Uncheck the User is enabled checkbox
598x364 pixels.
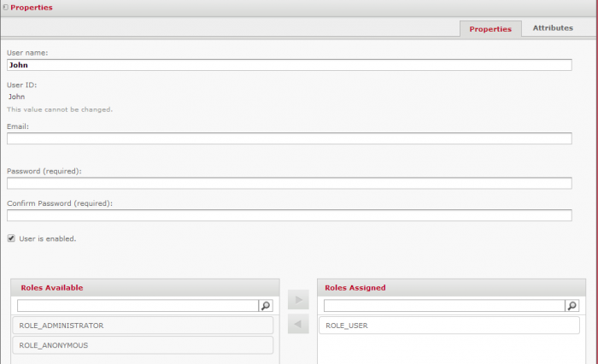[11, 238]
